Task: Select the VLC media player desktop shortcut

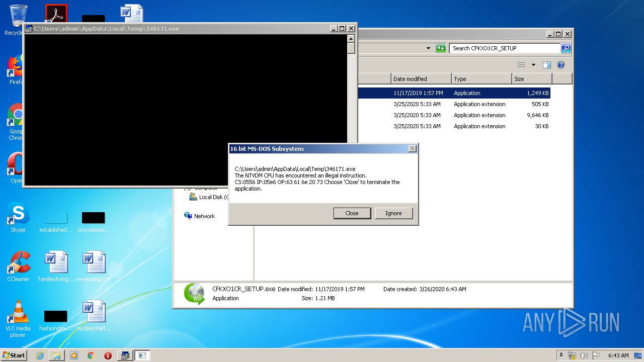Action: tap(18, 319)
